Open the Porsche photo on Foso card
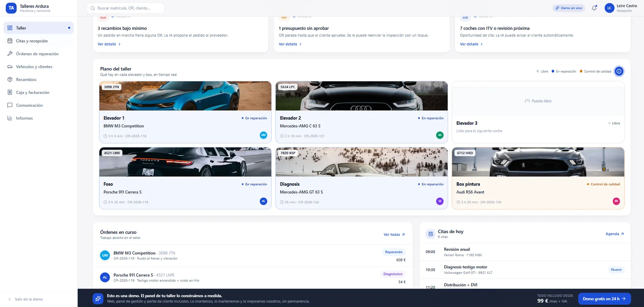 coord(185,162)
